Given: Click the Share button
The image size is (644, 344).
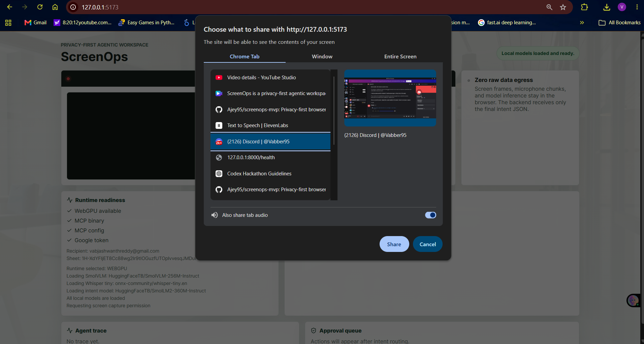Looking at the screenshot, I should (x=394, y=244).
